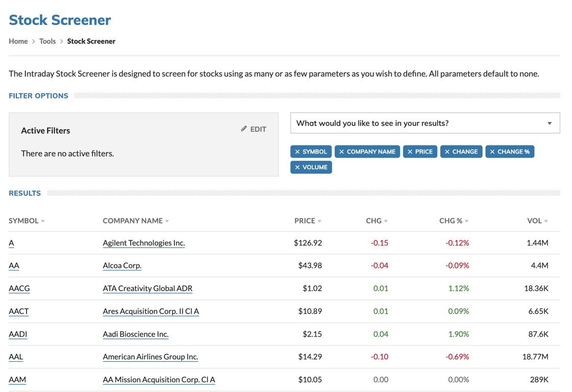The image size is (572, 392).
Task: Open symbol AACG link
Action: point(19,288)
